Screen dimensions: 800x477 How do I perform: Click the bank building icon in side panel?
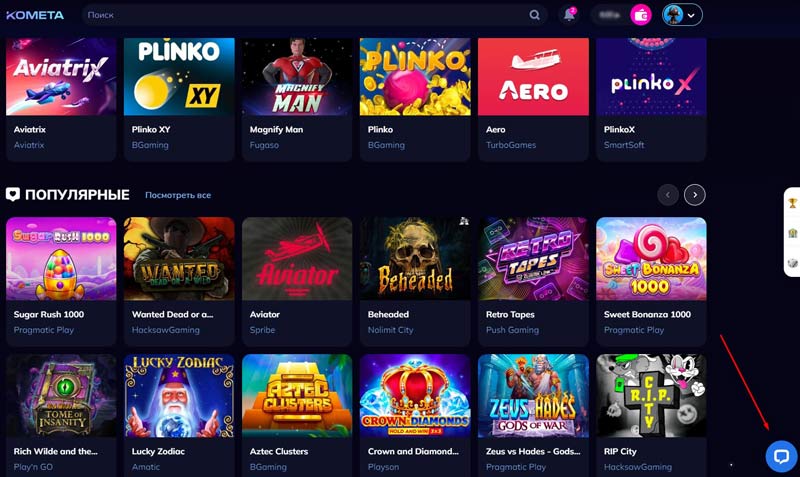[792, 233]
